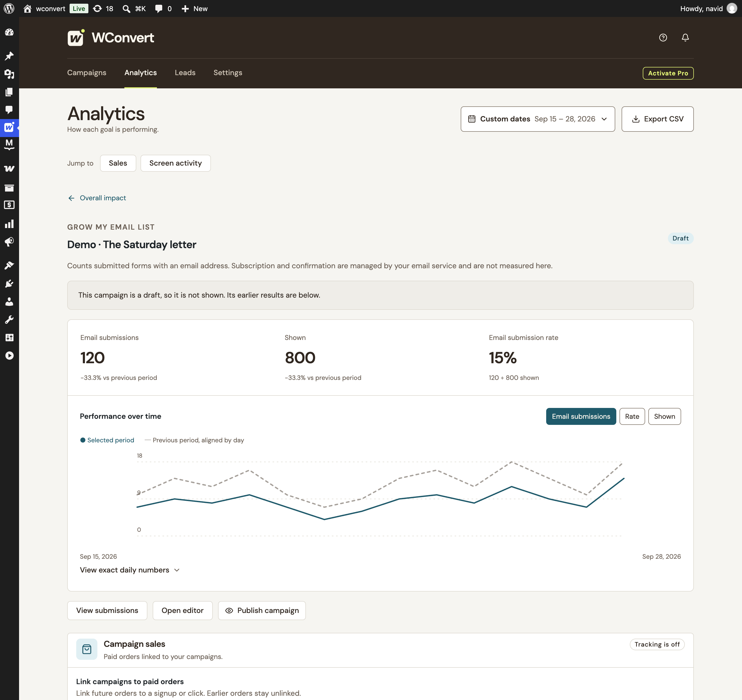This screenshot has width=742, height=700.
Task: Open the Tools wrench sidebar icon
Action: [9, 319]
